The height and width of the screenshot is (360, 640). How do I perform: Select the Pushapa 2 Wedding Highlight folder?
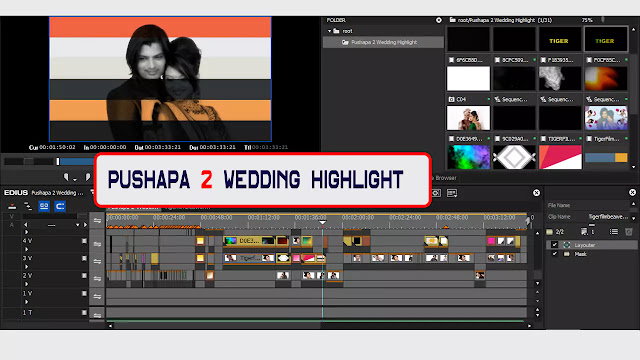(383, 42)
